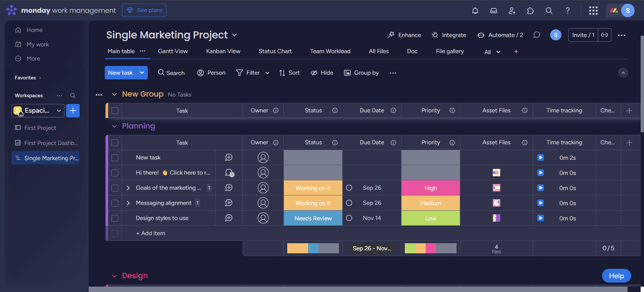The image size is (644, 292).
Task: Click the search everything magnifier icon
Action: pyautogui.click(x=549, y=11)
